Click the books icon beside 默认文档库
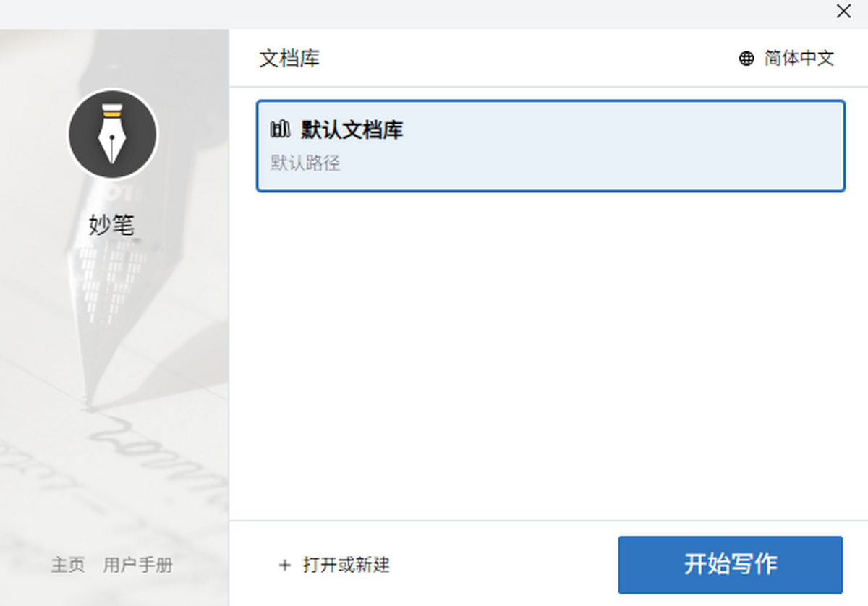The image size is (868, 606). 280,130
